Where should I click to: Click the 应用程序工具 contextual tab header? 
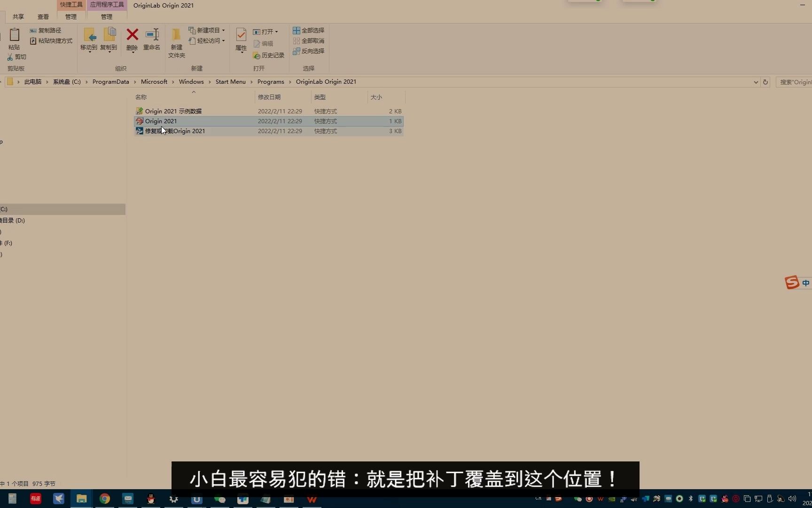[107, 5]
